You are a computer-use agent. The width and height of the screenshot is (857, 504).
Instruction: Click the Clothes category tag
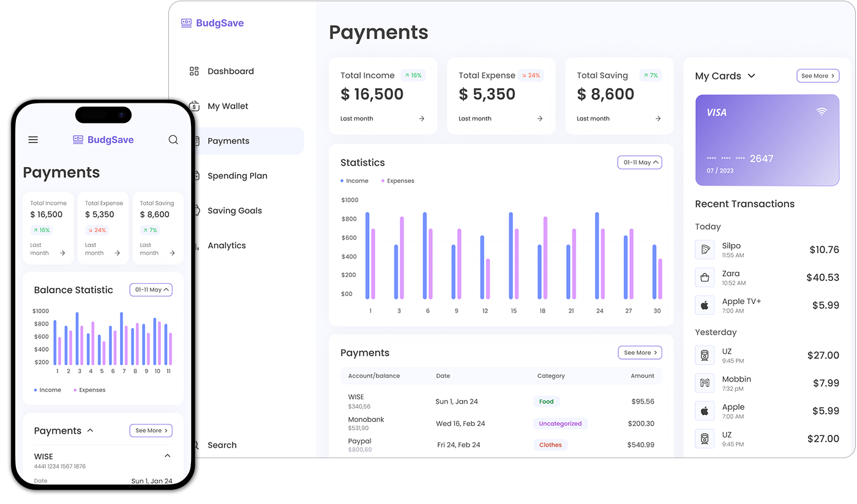point(550,445)
